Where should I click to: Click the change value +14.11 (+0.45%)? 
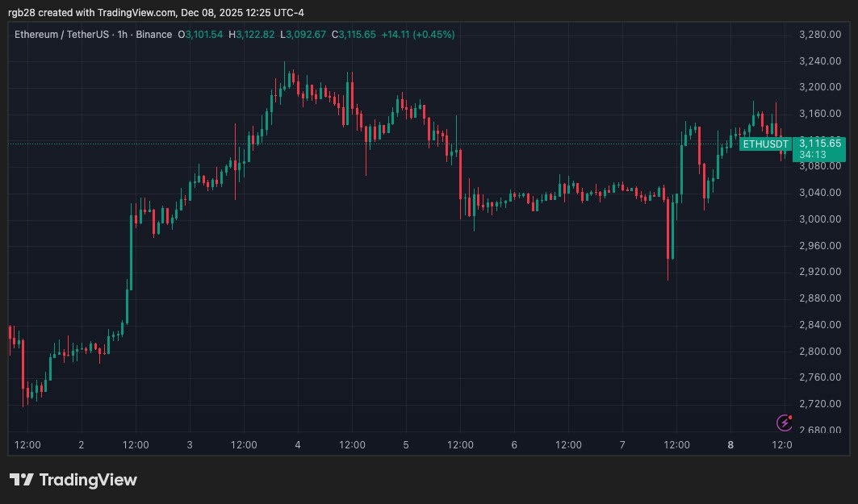418,35
